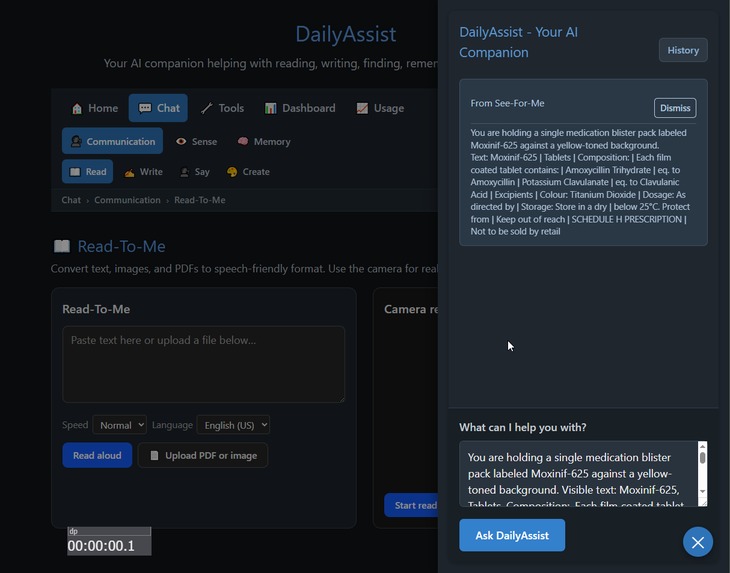Image resolution: width=730 pixels, height=573 pixels.
Task: Open the Language dropdown set to English (US)
Action: (x=233, y=425)
